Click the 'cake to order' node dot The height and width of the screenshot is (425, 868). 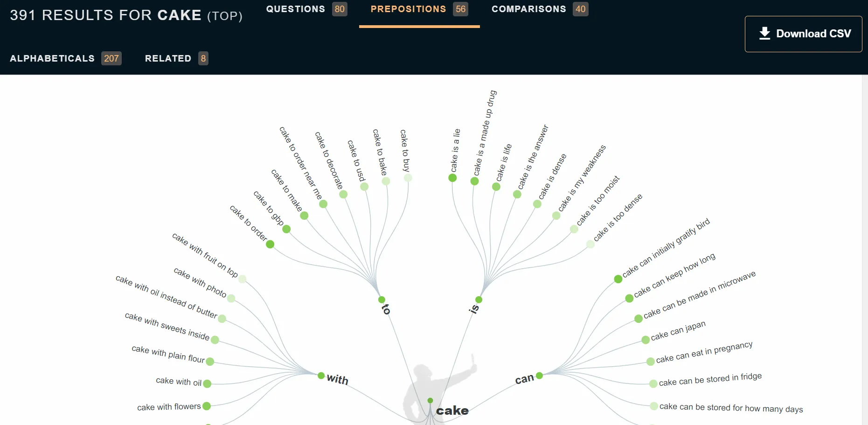click(270, 244)
